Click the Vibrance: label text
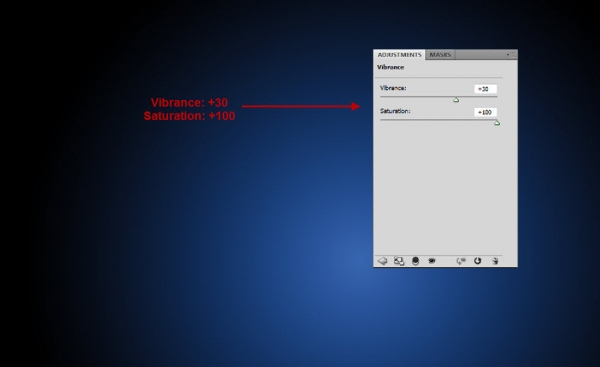Viewport: 600px width, 367px height. (x=393, y=88)
